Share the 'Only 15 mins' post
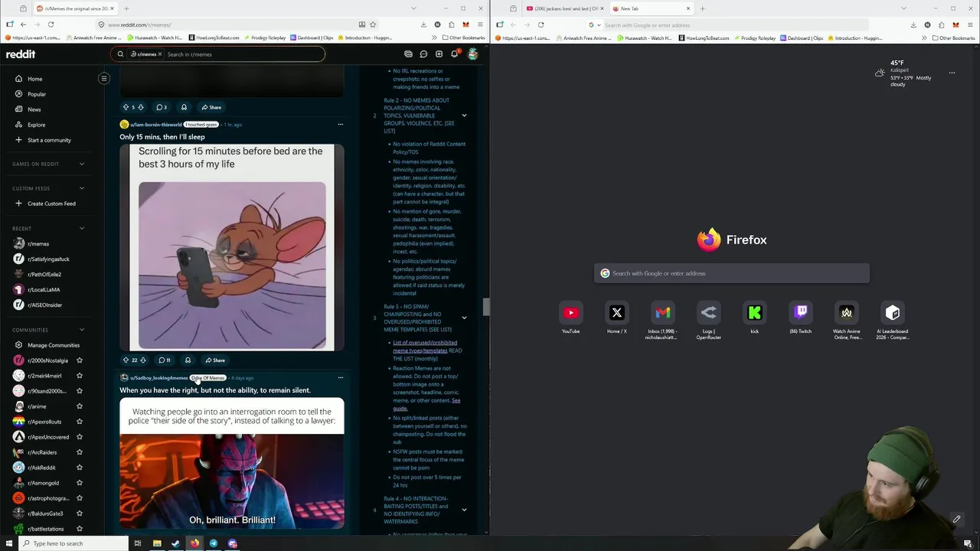Screen dimensions: 980x551 [214, 360]
